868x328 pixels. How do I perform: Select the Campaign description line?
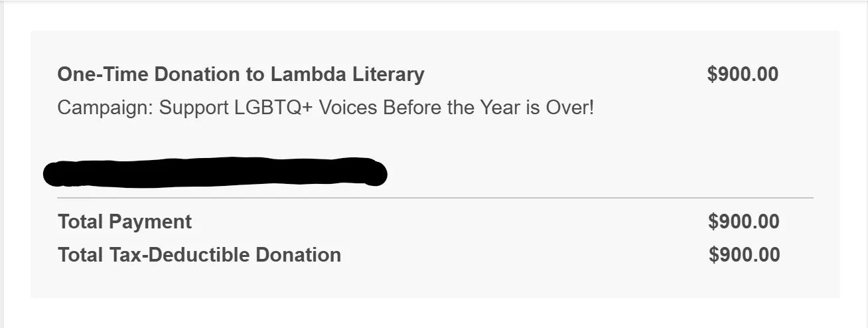coord(325,108)
